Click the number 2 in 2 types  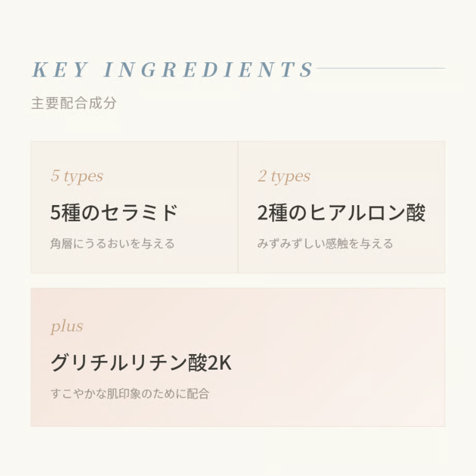[x=262, y=176]
